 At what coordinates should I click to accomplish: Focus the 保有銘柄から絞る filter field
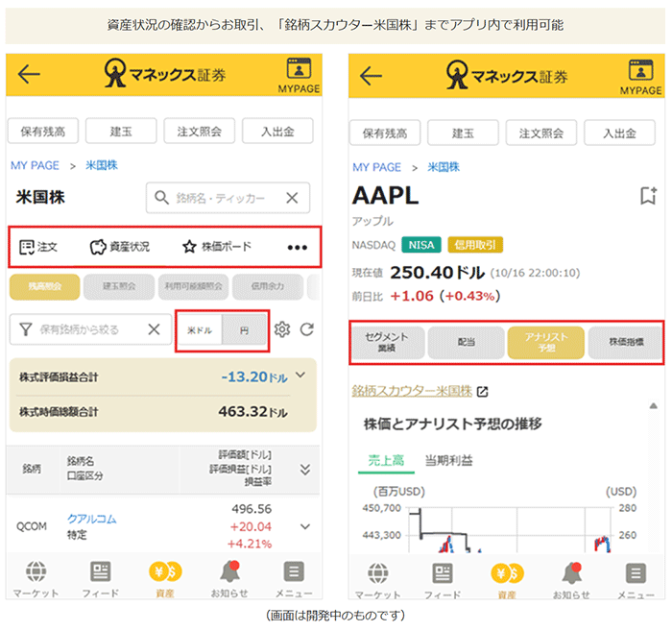[x=90, y=329]
